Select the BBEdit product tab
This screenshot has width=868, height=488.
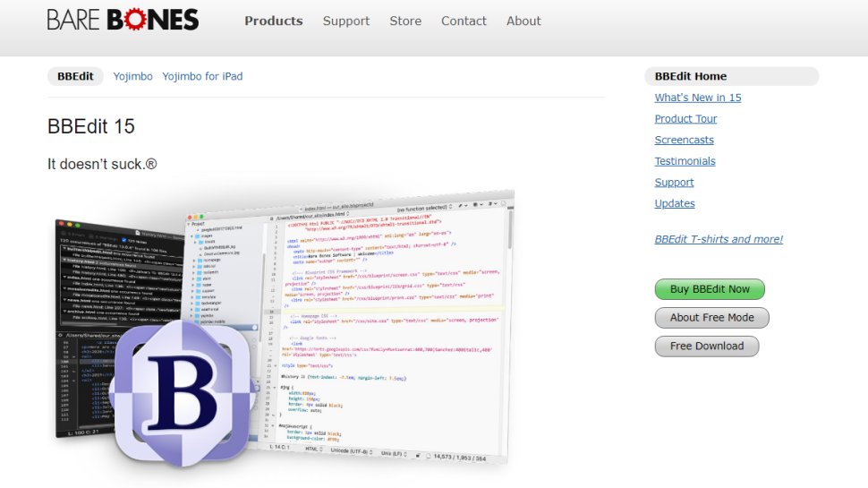75,76
